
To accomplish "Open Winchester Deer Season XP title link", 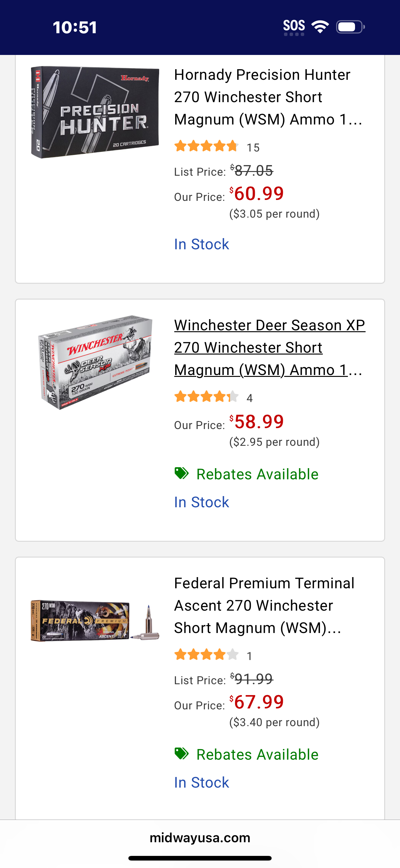I will click(270, 347).
